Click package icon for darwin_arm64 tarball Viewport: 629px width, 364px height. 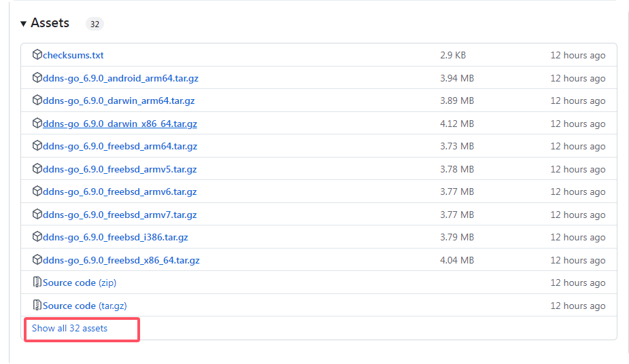pos(37,100)
